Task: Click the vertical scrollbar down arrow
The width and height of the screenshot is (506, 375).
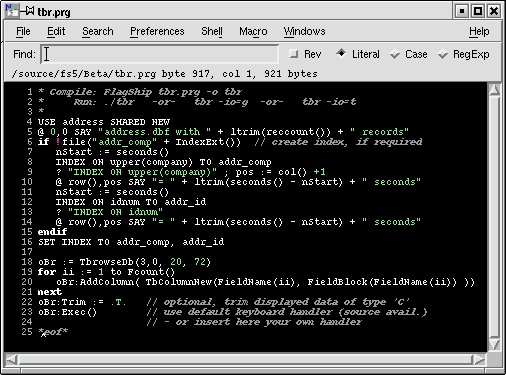Action: [x=494, y=344]
